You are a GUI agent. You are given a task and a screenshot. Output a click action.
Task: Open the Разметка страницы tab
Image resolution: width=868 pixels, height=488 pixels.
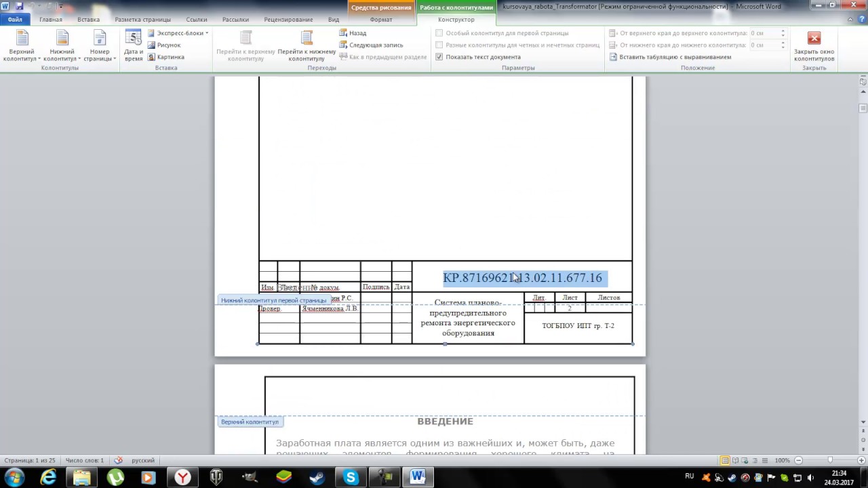coord(142,20)
